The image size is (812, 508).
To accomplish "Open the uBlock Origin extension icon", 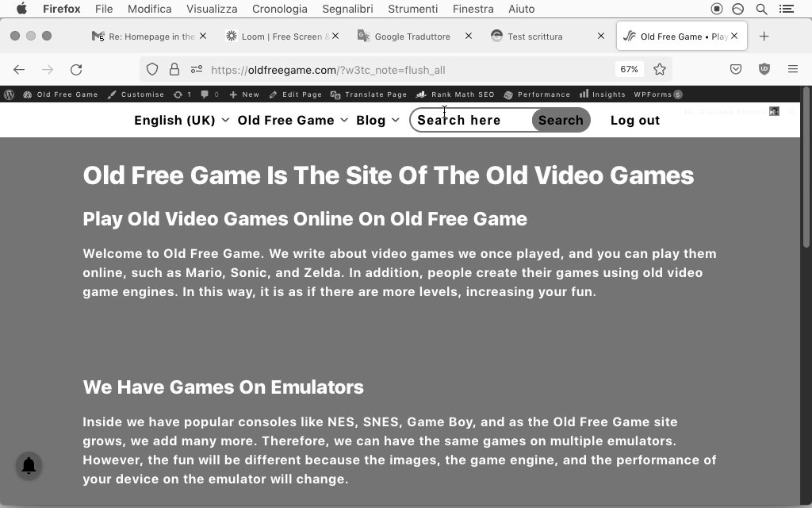I will 764,69.
